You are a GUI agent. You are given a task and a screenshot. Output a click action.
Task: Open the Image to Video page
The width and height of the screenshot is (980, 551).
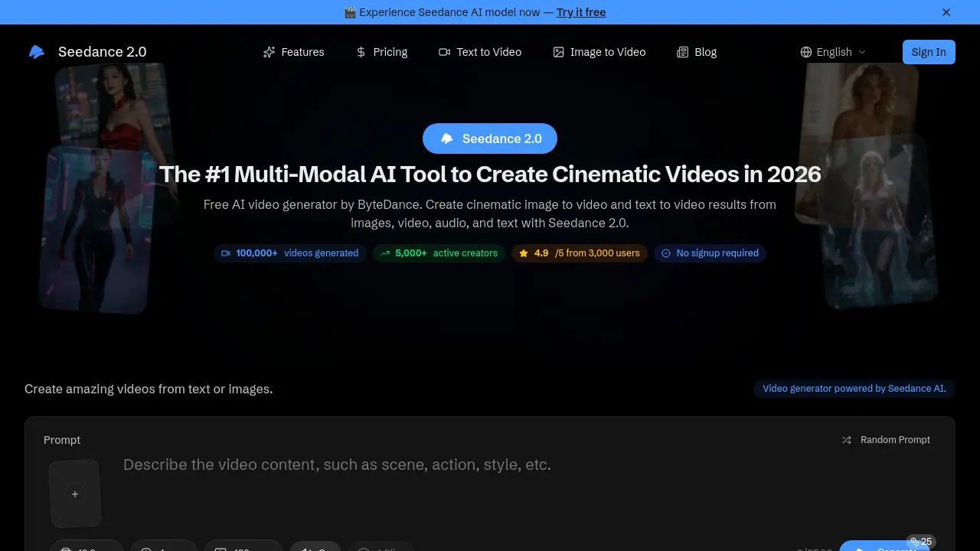pos(599,52)
